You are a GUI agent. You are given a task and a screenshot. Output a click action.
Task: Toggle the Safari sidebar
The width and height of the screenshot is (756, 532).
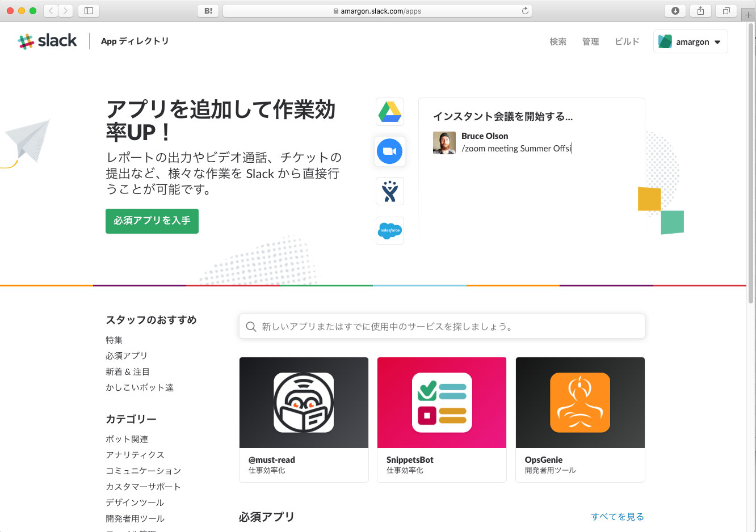[89, 10]
